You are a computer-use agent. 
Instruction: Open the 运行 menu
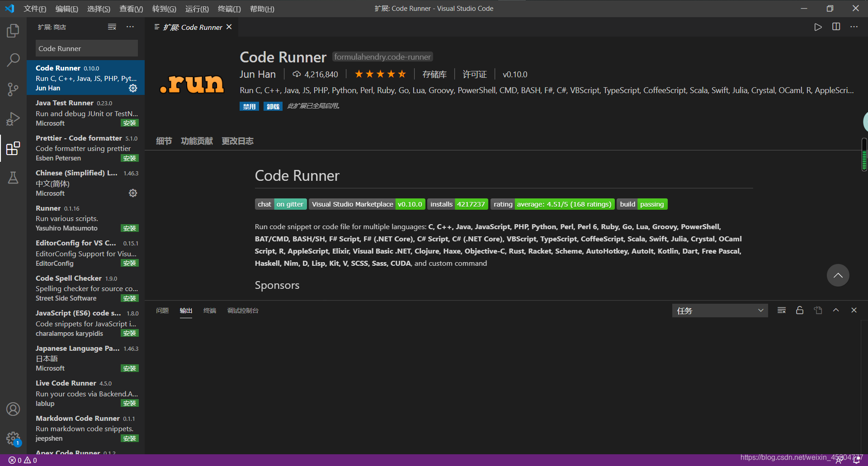(x=197, y=9)
